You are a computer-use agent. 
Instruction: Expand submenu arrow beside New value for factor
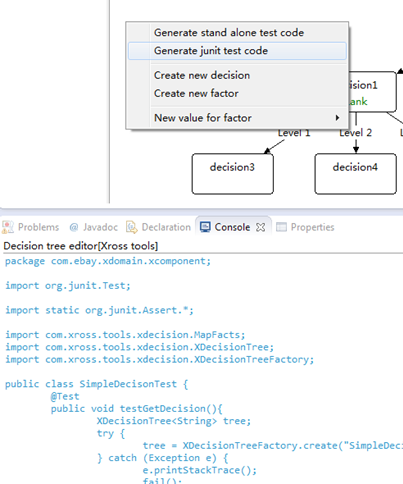click(x=337, y=118)
